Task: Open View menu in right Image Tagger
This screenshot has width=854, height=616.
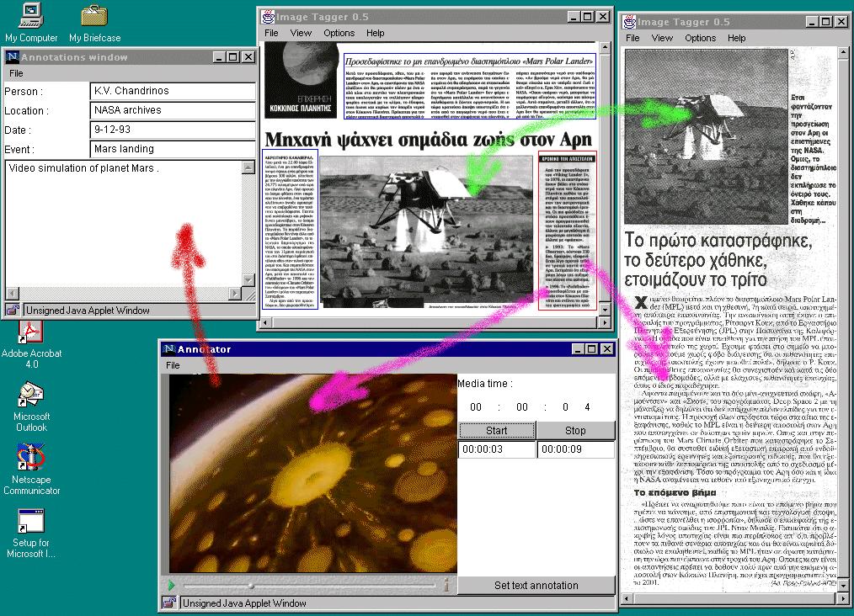Action: tap(662, 38)
